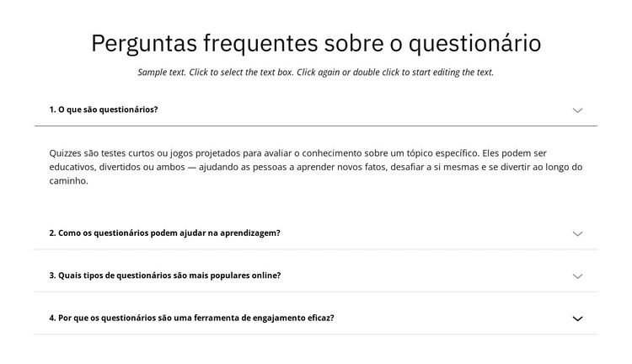Select the "Perguntas frequentes sobre o questionário" heading
The width and height of the screenshot is (632, 364).
pyautogui.click(x=316, y=43)
